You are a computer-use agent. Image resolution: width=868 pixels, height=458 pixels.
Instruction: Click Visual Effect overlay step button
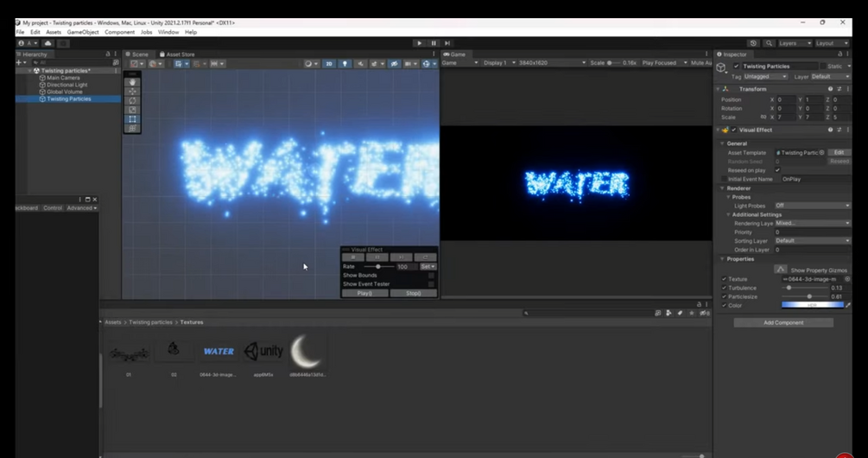(402, 258)
